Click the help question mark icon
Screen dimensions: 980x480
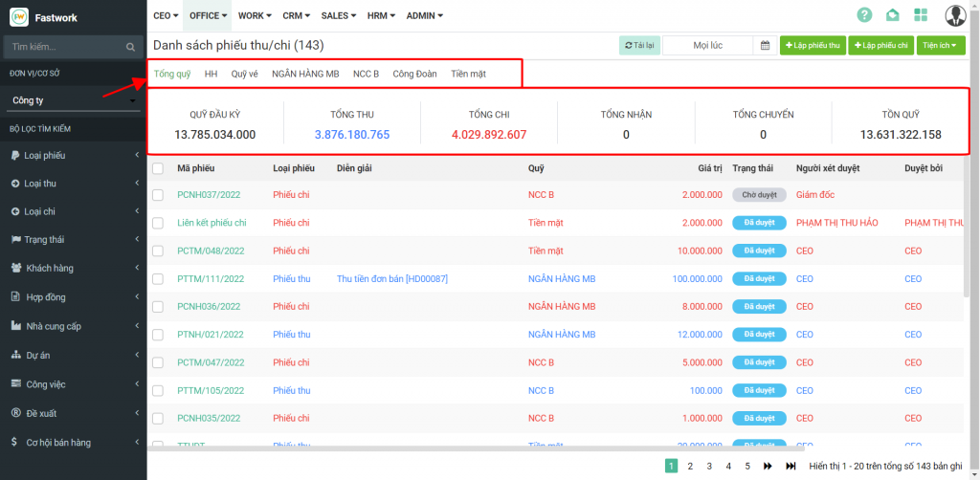(x=864, y=15)
